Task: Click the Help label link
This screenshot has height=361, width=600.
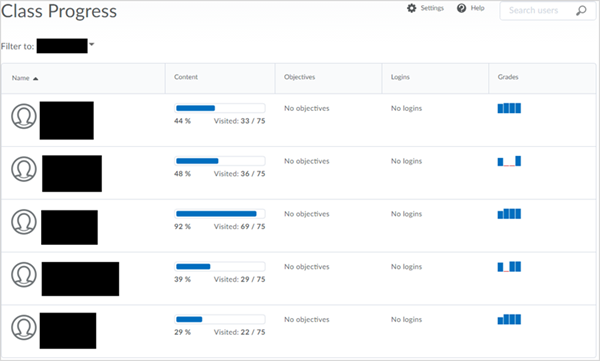Action: tap(477, 8)
